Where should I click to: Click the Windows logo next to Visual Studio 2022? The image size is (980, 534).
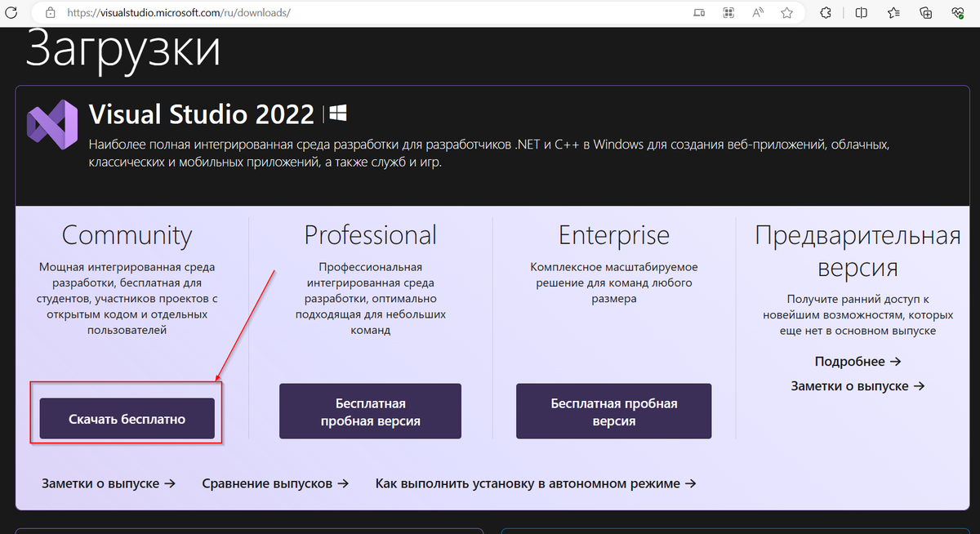point(340,113)
